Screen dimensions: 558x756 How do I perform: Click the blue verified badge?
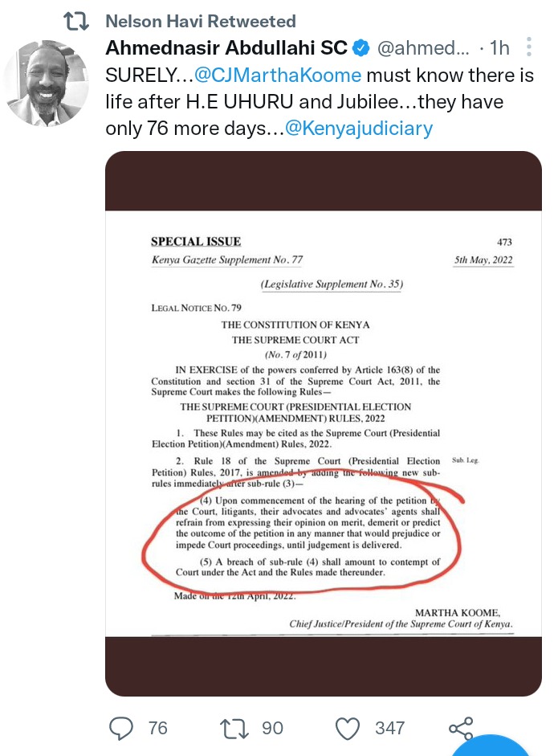361,47
